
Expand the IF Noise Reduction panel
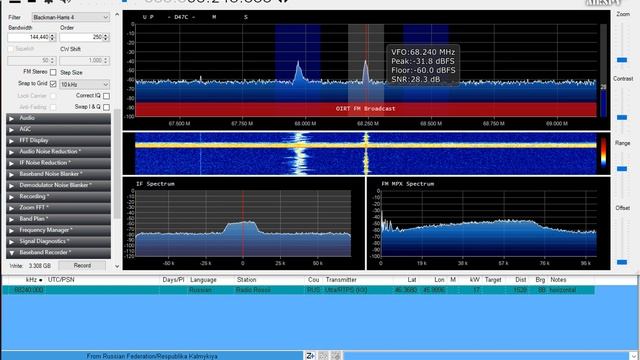[58, 163]
